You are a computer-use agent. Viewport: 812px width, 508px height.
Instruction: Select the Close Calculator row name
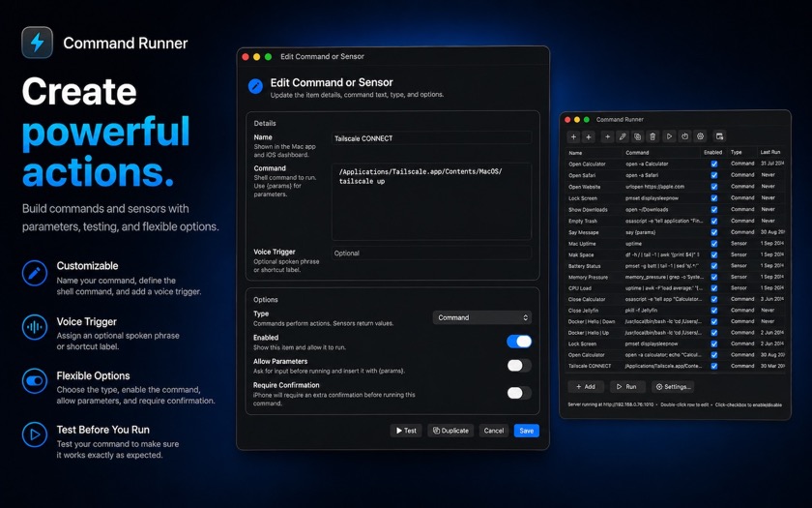[x=587, y=299]
